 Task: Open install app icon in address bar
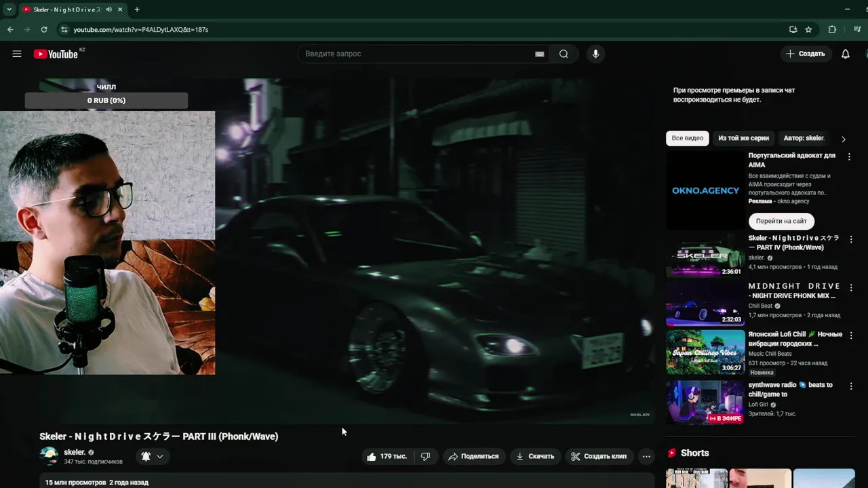793,30
